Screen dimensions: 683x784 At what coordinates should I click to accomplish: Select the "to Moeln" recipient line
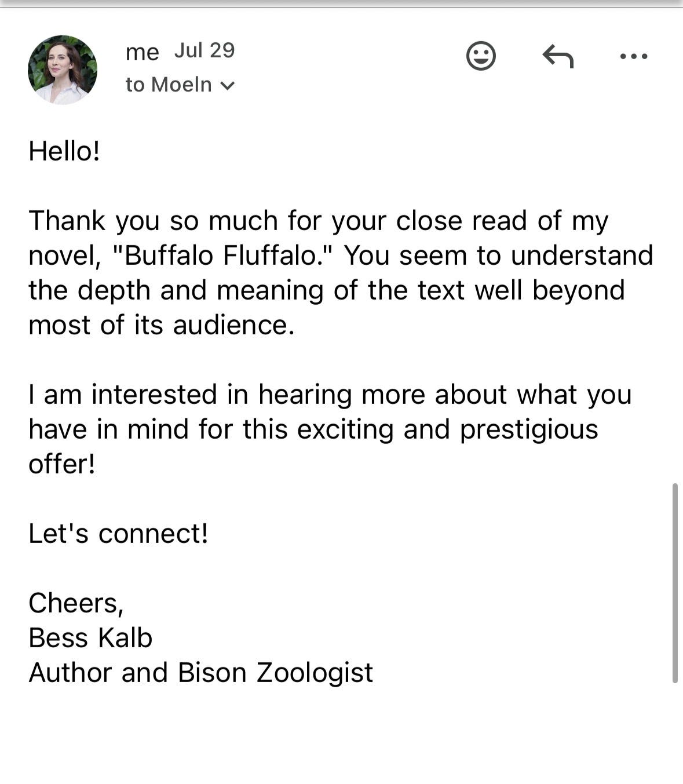coord(180,85)
